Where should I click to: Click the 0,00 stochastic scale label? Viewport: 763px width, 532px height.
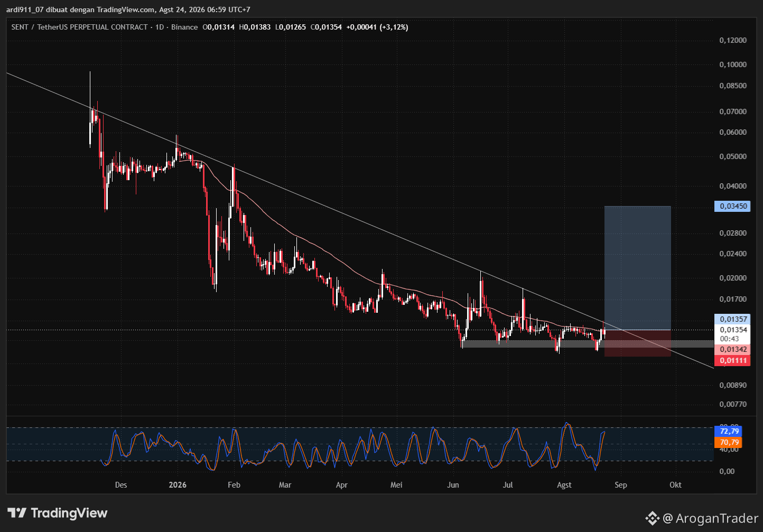(x=727, y=471)
